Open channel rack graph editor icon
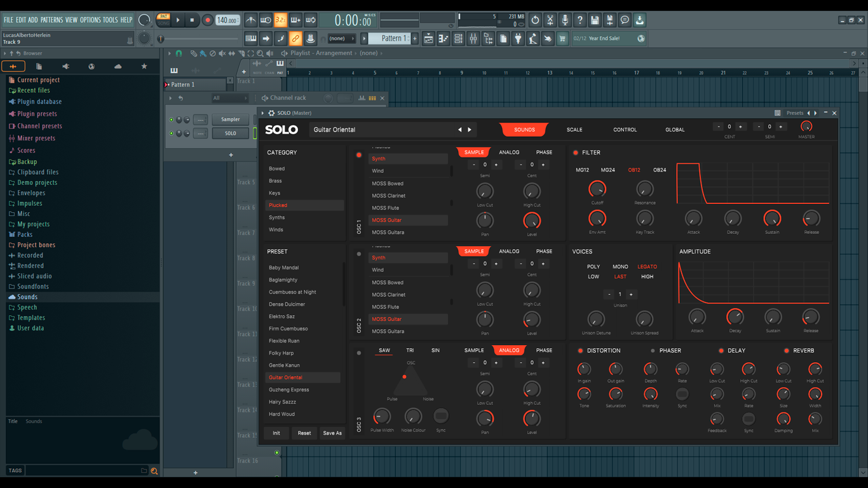Image resolution: width=868 pixels, height=488 pixels. click(x=362, y=98)
